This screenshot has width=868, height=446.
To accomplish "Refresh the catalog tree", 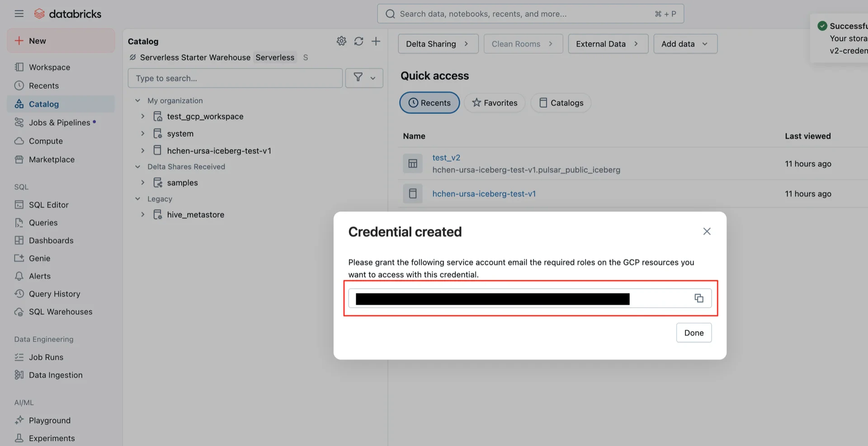I will pyautogui.click(x=359, y=41).
